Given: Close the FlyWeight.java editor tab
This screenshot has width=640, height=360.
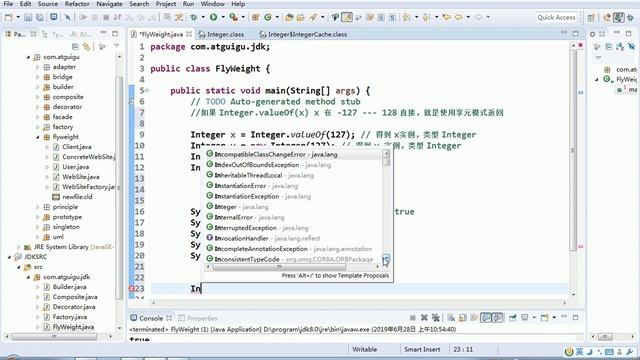Looking at the screenshot, I should tap(189, 34).
